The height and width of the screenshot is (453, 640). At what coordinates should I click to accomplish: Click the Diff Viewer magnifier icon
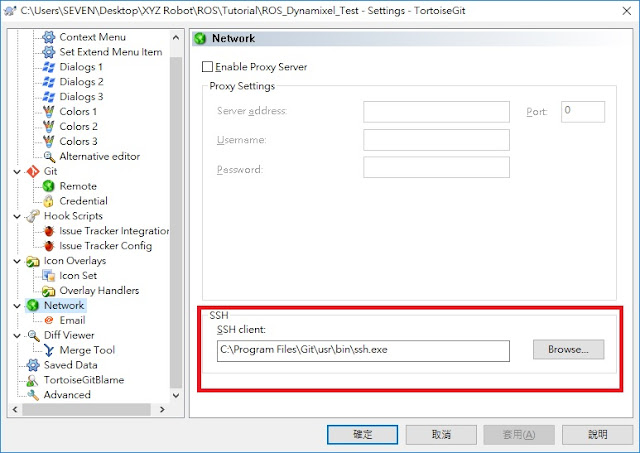(33, 335)
